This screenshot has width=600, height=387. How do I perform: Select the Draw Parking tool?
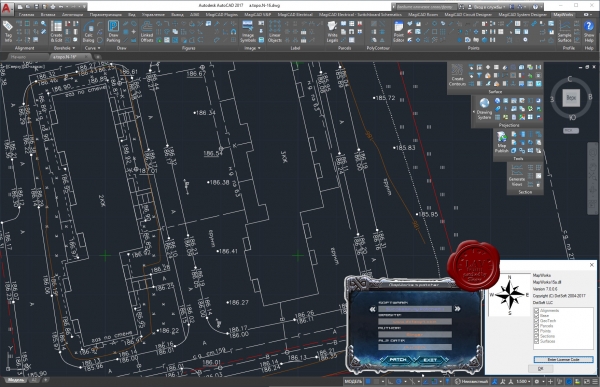click(113, 31)
